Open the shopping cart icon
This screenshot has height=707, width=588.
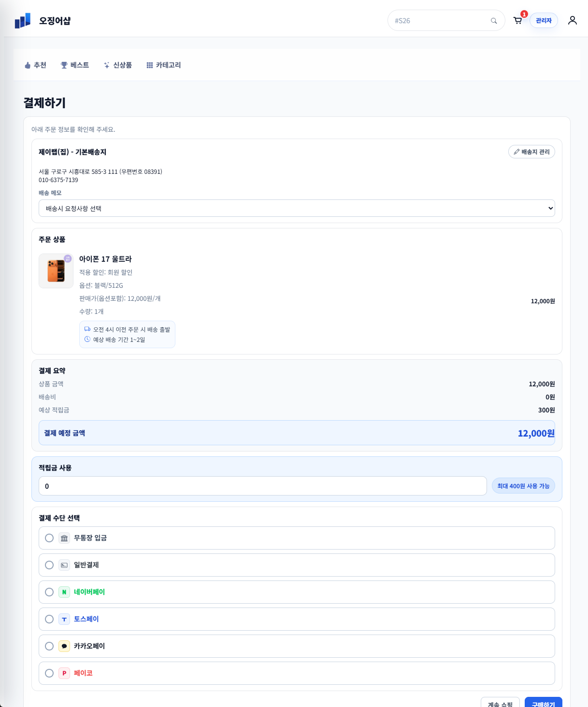517,21
